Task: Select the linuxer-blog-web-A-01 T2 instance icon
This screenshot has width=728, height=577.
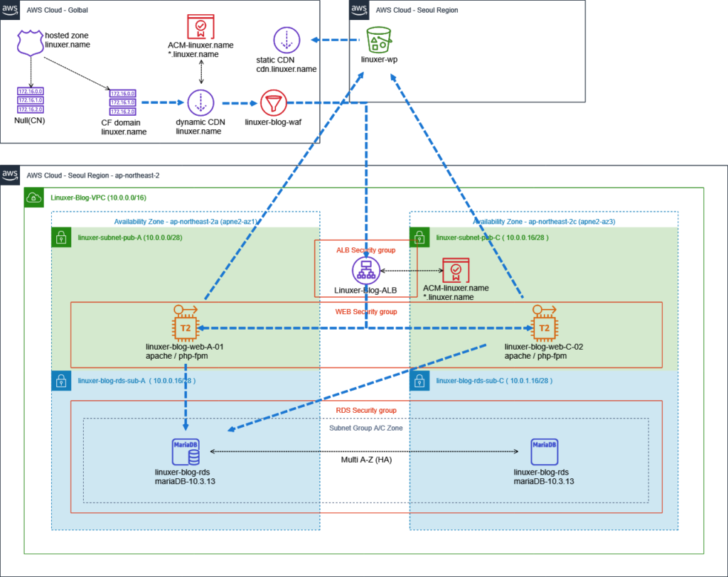Action: click(x=185, y=327)
